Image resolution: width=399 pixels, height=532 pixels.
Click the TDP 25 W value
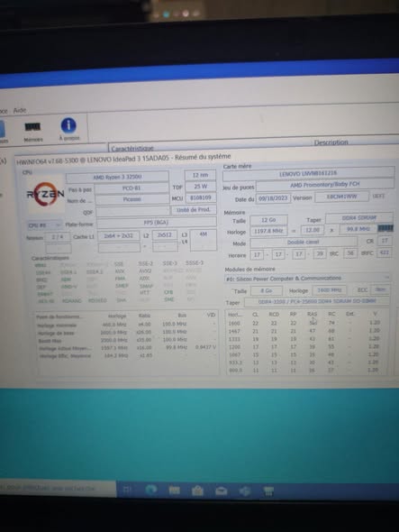[x=200, y=187]
